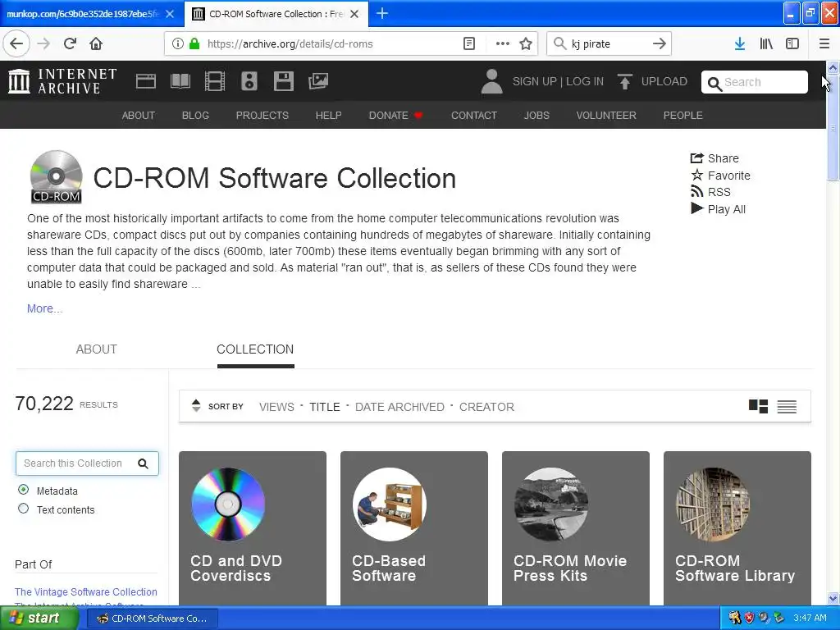Open the Firefox hamburger menu
Viewport: 840px width, 630px height.
click(824, 44)
